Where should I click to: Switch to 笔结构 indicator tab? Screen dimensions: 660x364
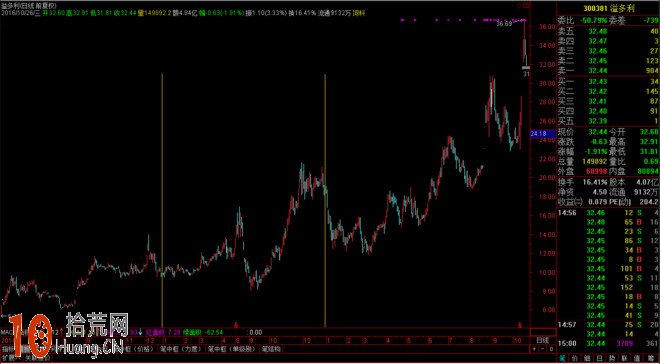click(x=271, y=349)
